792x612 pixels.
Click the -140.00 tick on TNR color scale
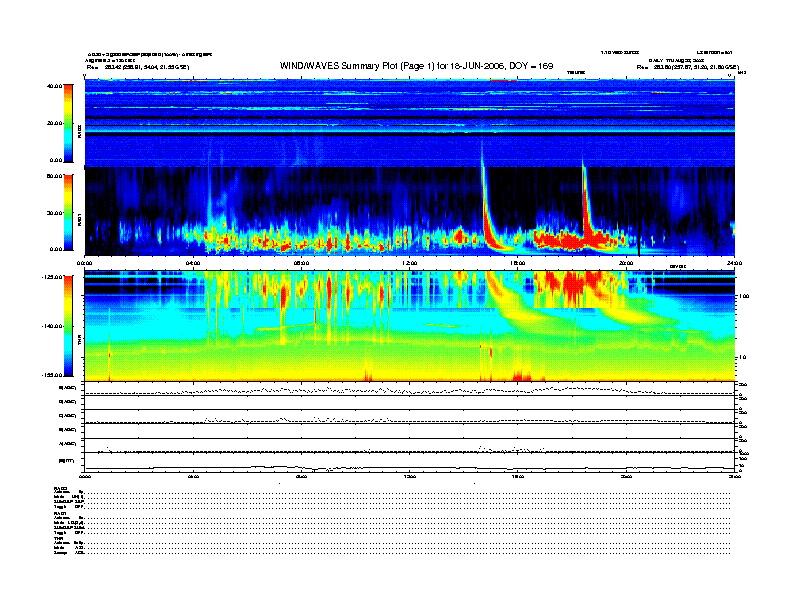(52, 326)
